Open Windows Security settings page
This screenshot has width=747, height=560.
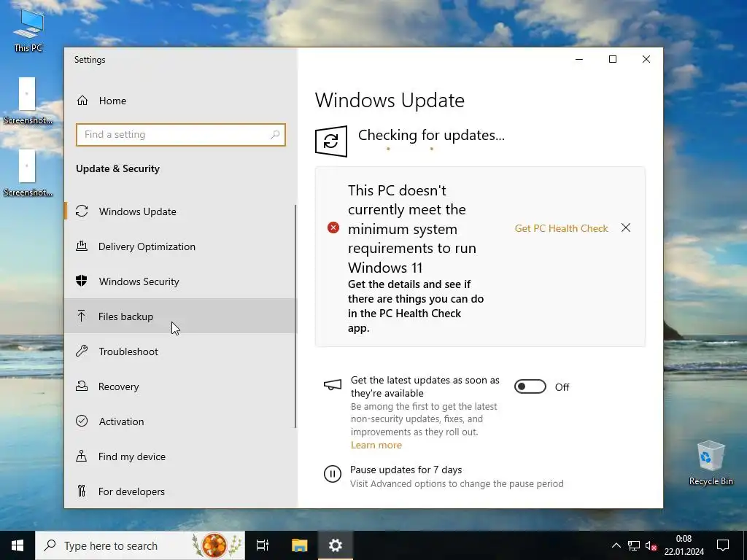point(181,281)
